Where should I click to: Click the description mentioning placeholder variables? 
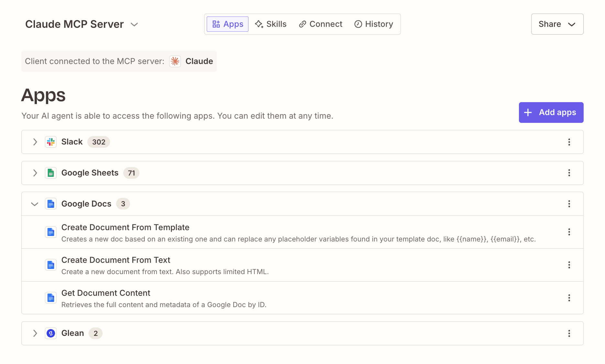(x=299, y=239)
